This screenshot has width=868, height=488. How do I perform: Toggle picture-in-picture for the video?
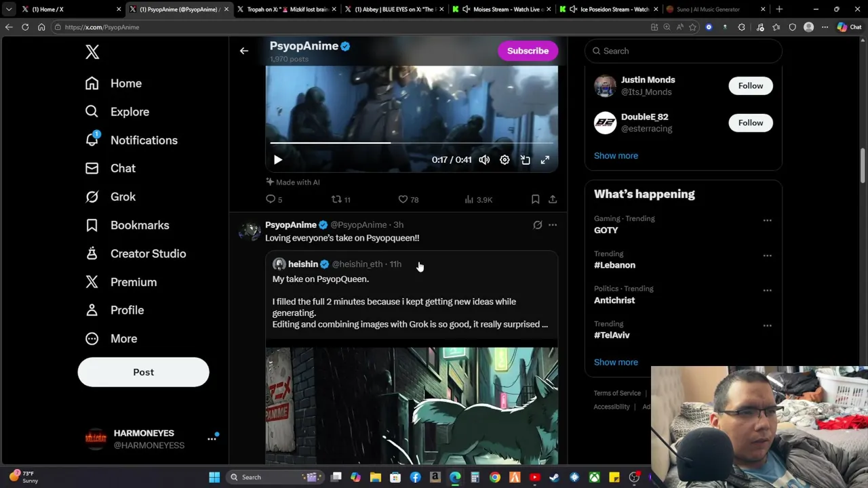coord(525,160)
